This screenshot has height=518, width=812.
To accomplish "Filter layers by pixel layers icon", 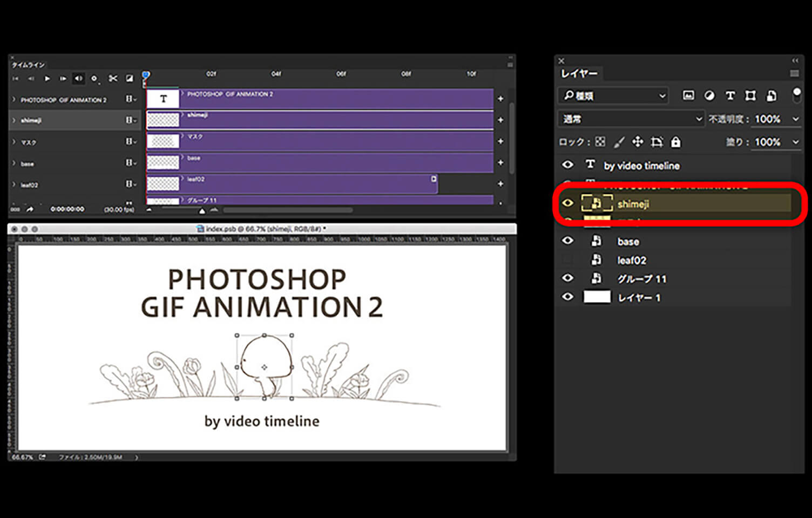I will tap(688, 96).
